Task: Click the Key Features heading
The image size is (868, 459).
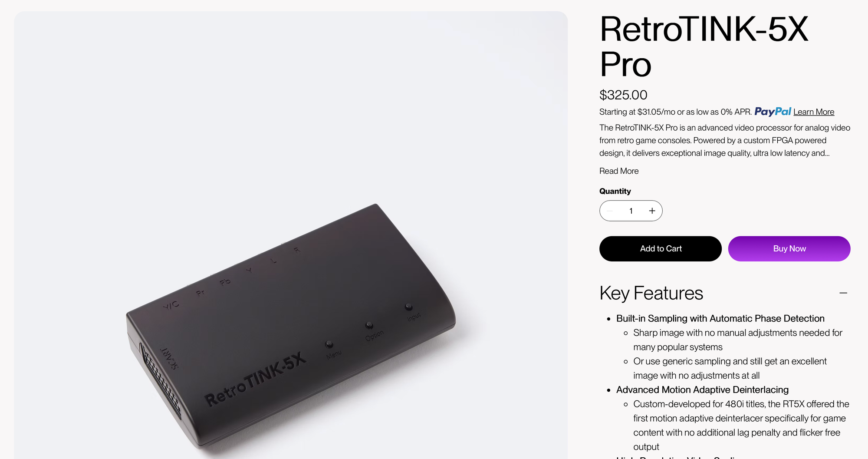Action: click(x=651, y=293)
